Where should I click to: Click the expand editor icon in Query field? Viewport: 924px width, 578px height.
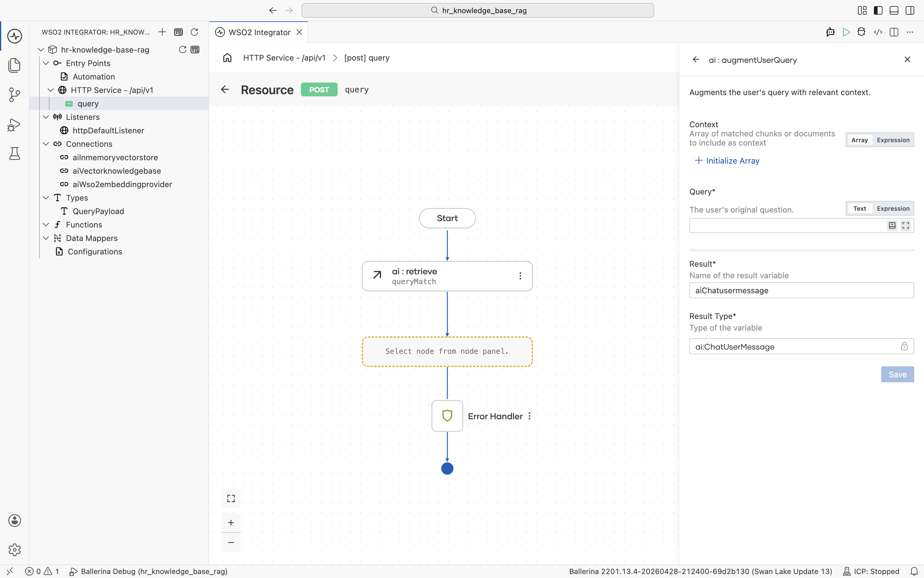(x=906, y=226)
